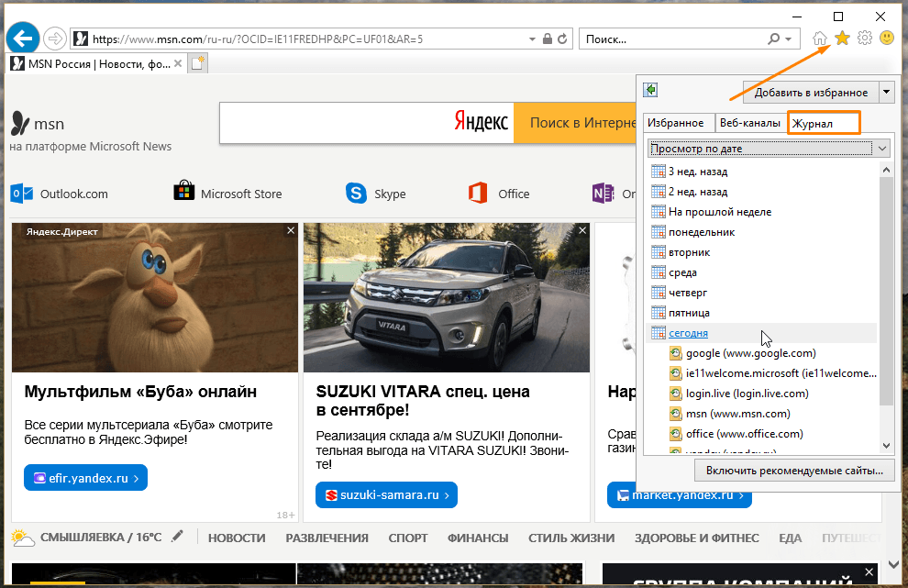Expand the 'Добавить в избранное' dropdown arrow

(x=886, y=92)
